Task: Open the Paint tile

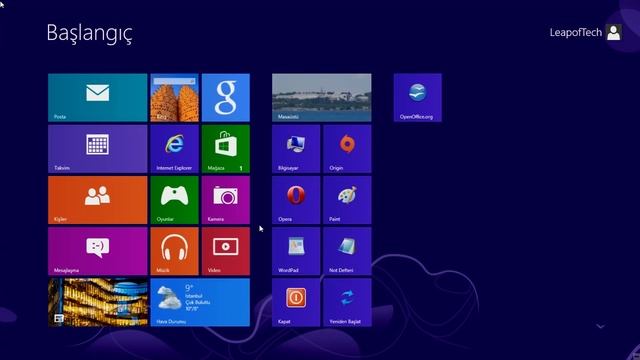Action: coord(347,200)
